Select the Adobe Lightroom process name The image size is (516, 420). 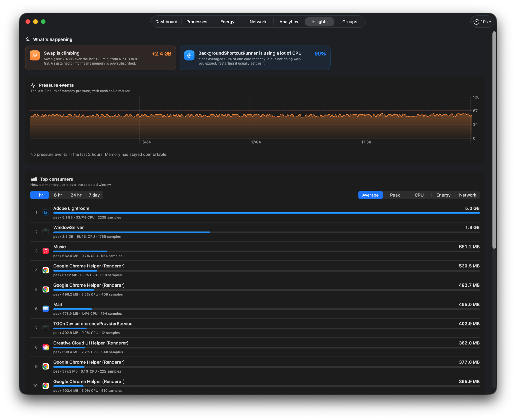click(x=71, y=208)
